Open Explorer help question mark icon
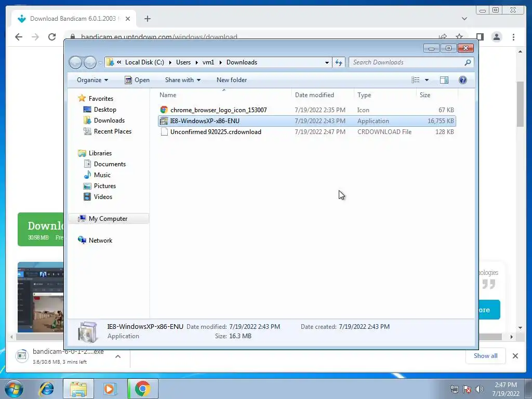 [x=462, y=79]
